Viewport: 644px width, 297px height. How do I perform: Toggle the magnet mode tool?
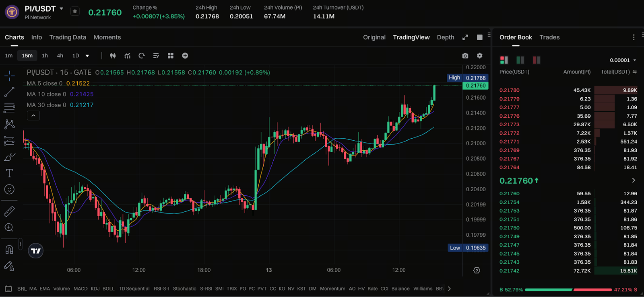coord(9,250)
